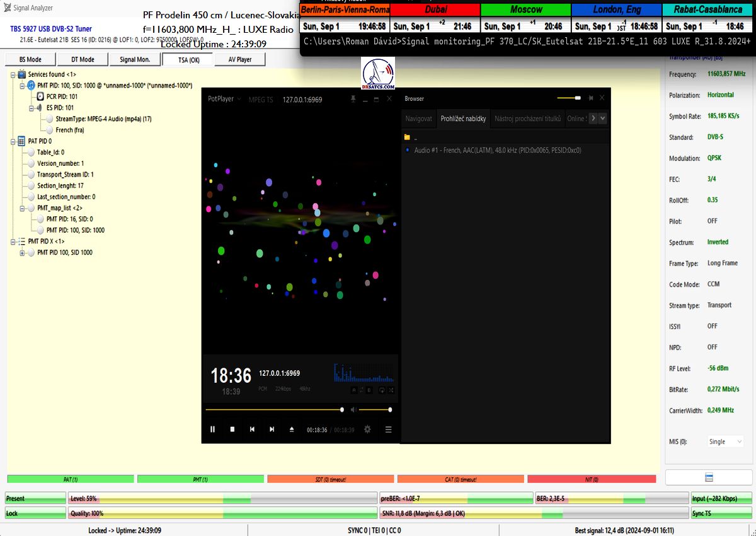The image size is (756, 536).
Task: Pin PotPlayer window on top
Action: point(353,99)
